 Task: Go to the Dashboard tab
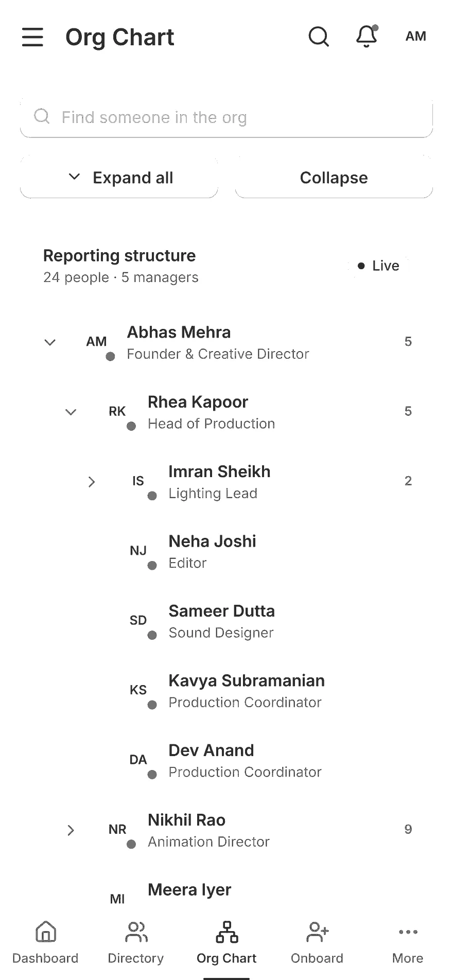(45, 943)
